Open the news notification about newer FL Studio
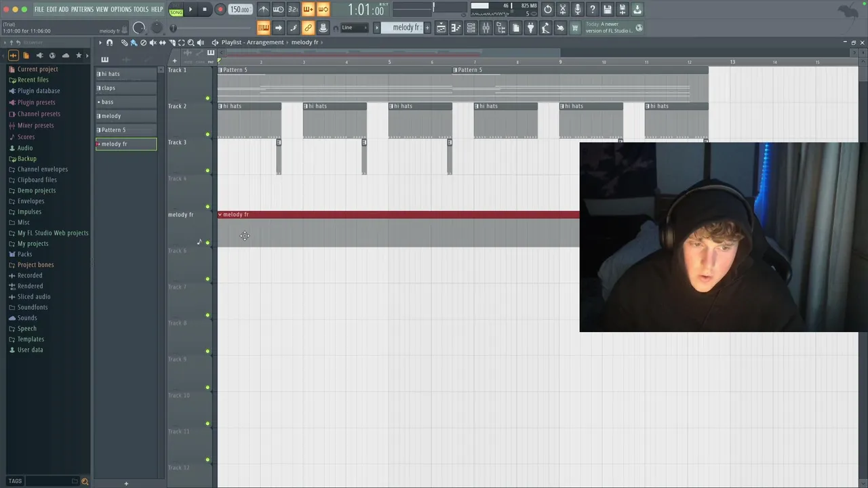868x488 pixels. pos(614,28)
